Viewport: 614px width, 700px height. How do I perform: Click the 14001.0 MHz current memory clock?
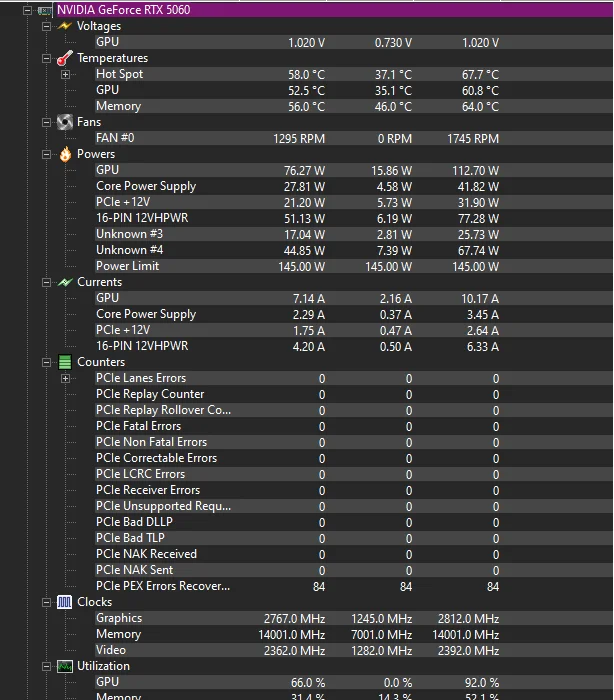tap(292, 635)
